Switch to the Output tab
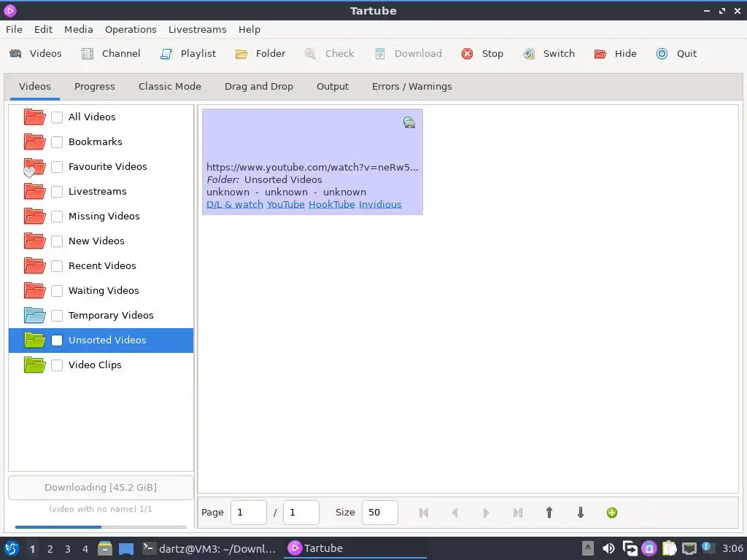 [x=333, y=87]
